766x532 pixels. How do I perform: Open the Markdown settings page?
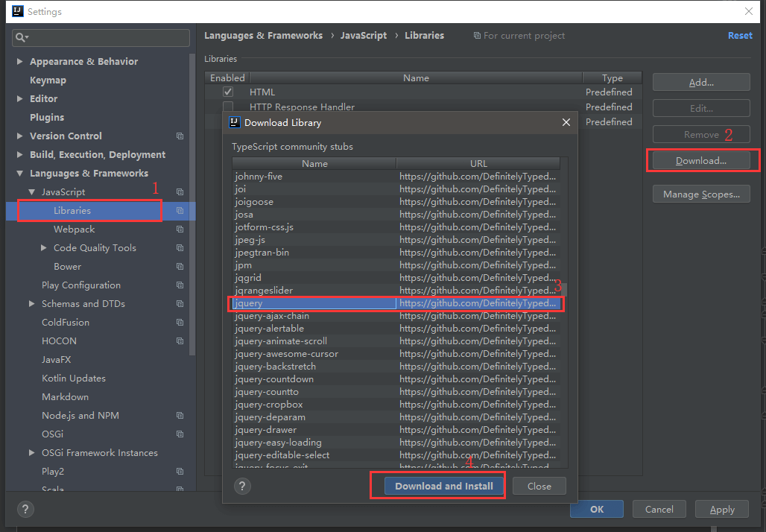click(x=65, y=396)
